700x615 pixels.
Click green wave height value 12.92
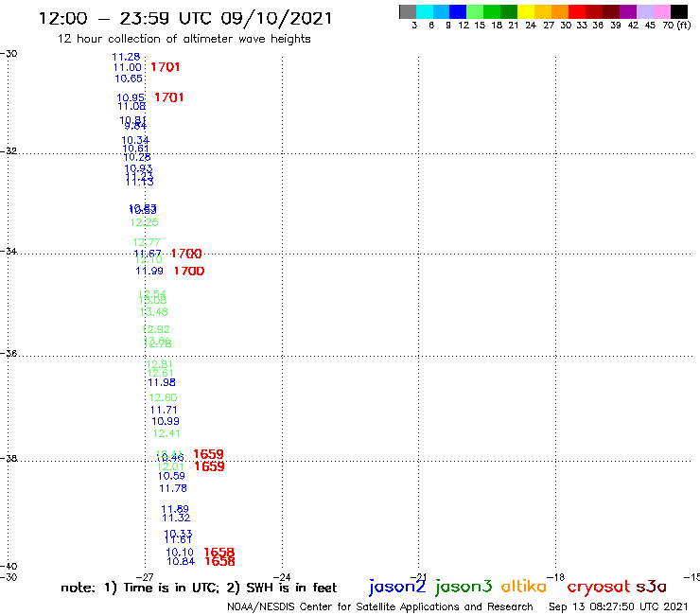[x=156, y=329]
